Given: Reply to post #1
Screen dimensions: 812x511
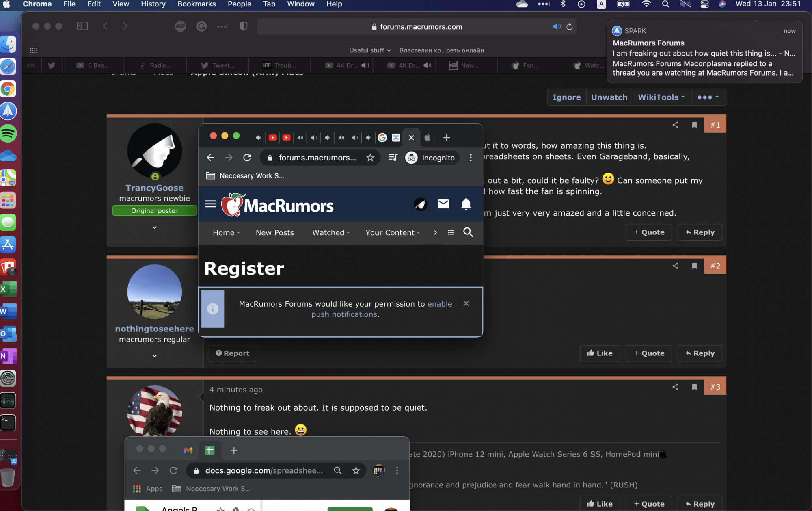Looking at the screenshot, I should tap(700, 232).
